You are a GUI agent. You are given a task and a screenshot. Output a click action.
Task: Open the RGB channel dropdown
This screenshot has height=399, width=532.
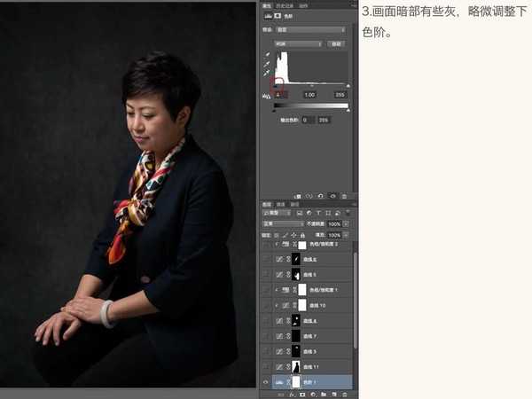point(298,44)
